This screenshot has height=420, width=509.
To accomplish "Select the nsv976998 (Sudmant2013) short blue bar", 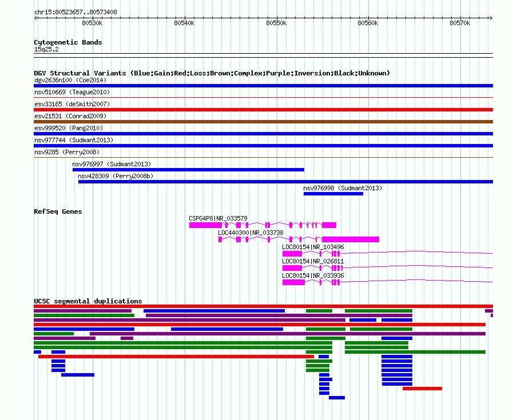I will click(x=333, y=194).
